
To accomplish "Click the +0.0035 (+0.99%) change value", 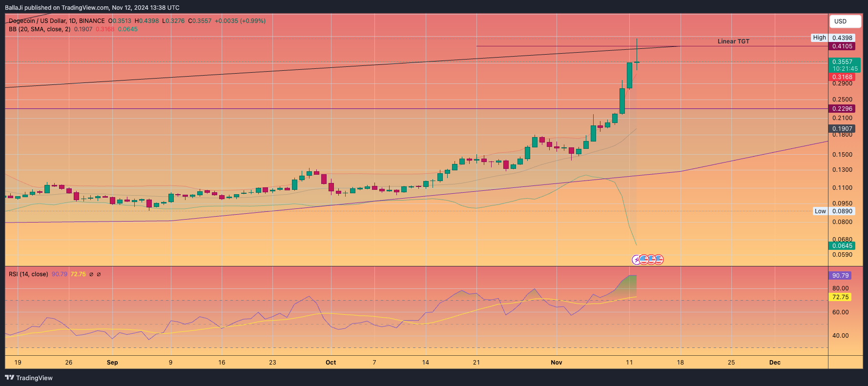I will click(240, 21).
